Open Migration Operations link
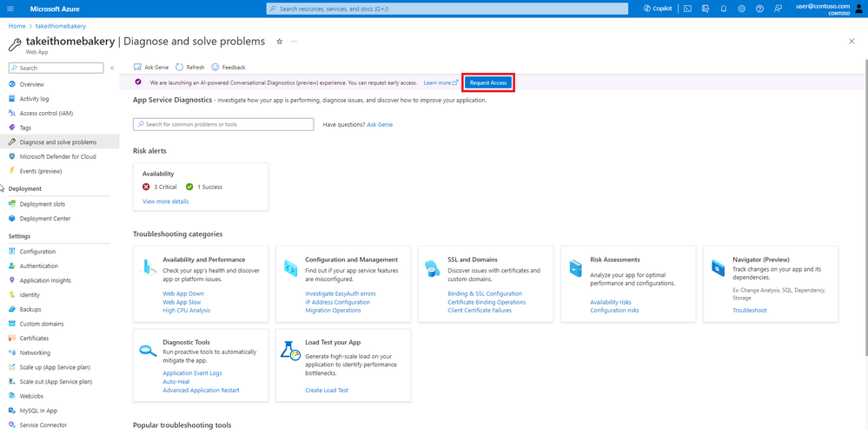This screenshot has height=434, width=868. coord(334,311)
